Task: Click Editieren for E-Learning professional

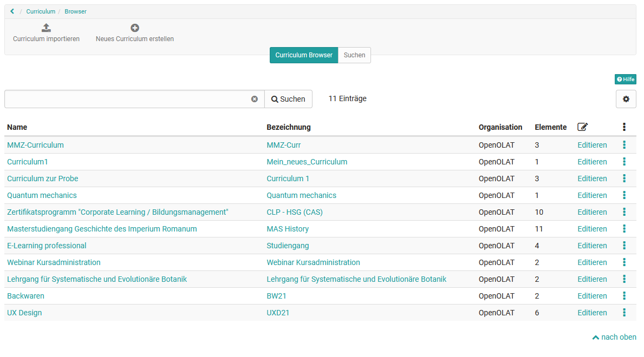Action: 592,246
